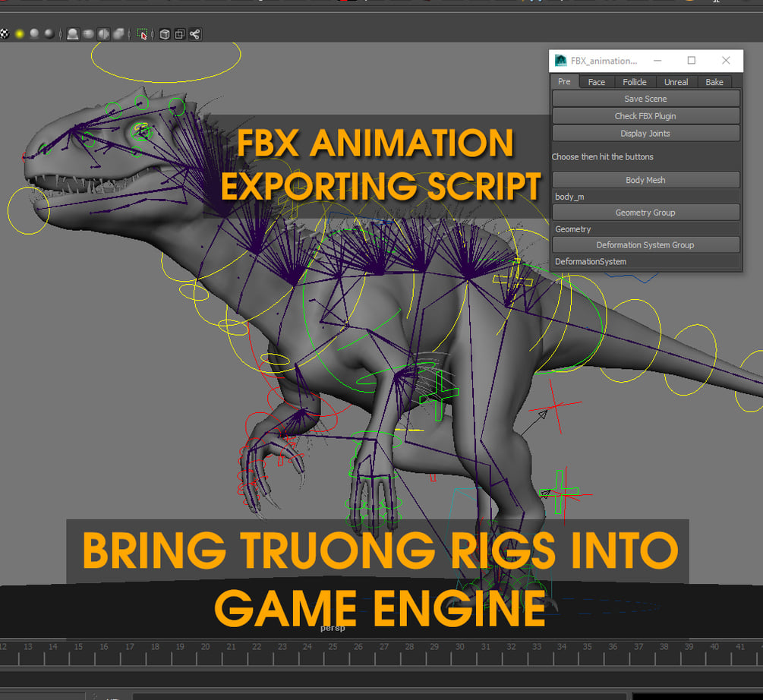Viewport: 763px width, 700px height.
Task: Toggle the Multisample Anti-aliasing half-sphere icon
Action: [103, 34]
